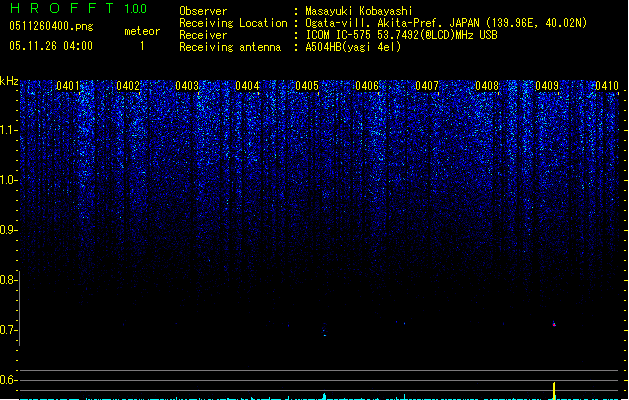Click the Receiving Location value line

446,23
